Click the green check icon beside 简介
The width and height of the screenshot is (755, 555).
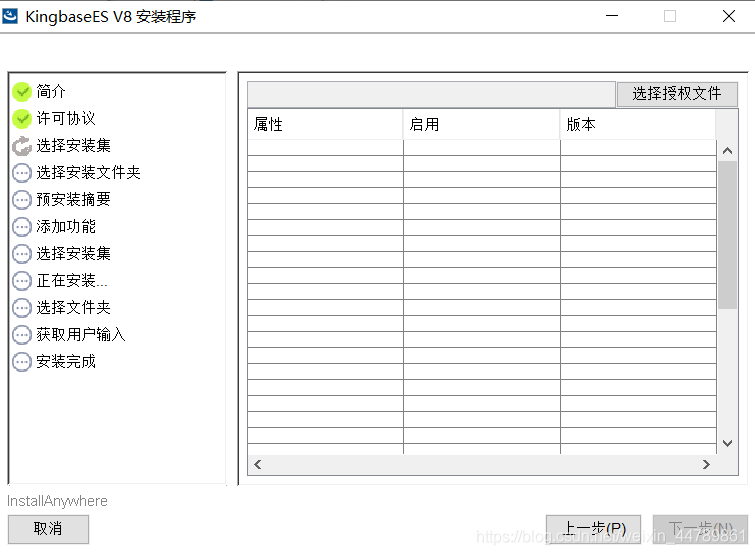[x=22, y=91]
